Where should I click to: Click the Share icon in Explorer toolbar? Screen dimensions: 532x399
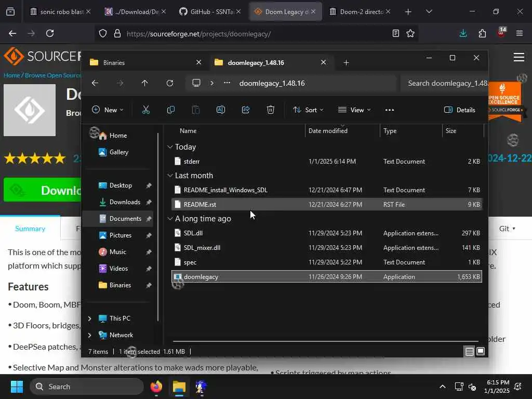[246, 110]
